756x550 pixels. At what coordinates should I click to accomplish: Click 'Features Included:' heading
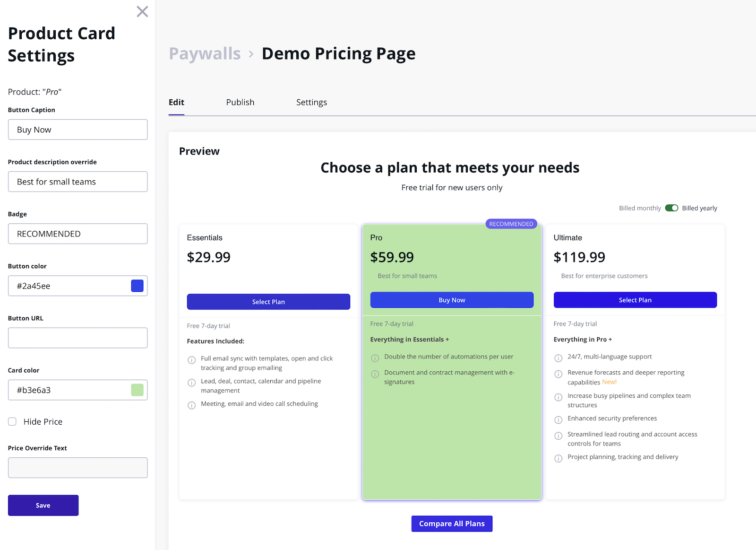(215, 341)
